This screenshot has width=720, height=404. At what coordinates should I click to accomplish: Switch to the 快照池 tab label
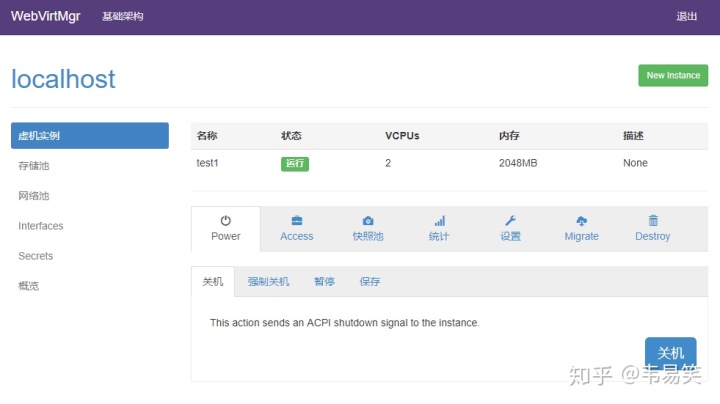(x=368, y=236)
